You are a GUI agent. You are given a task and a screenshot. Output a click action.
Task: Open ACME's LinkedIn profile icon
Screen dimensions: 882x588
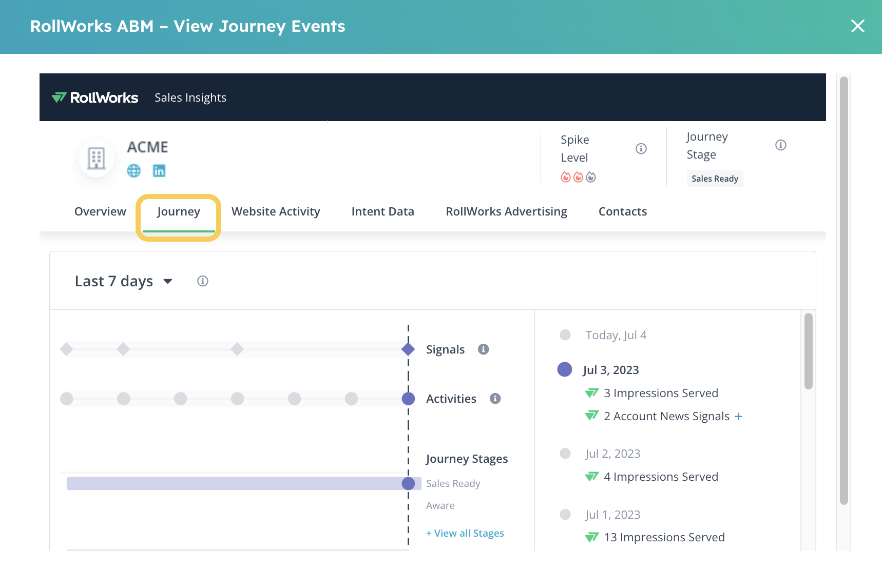coord(159,171)
